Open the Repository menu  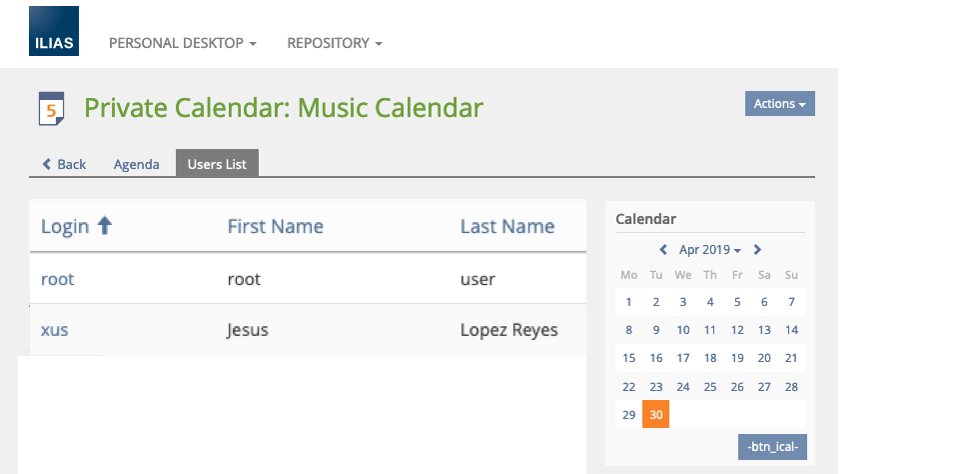pos(335,44)
